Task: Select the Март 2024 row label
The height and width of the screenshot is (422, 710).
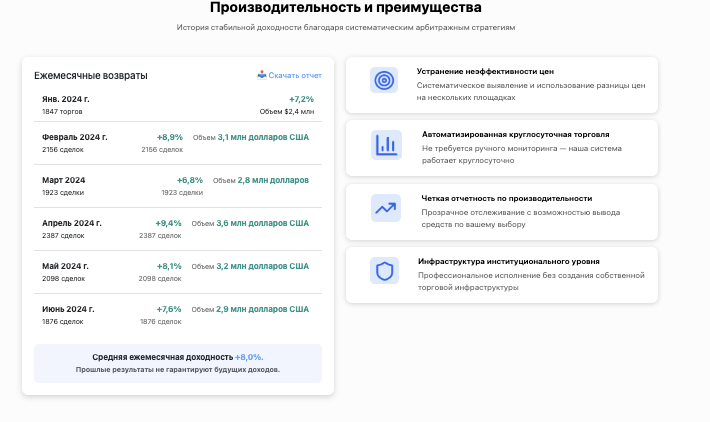Action: (63, 180)
